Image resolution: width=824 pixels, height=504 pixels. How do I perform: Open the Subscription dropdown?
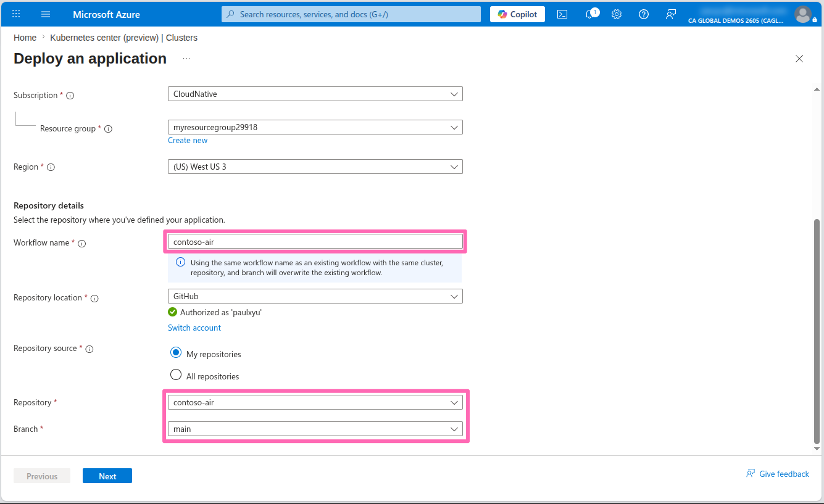[315, 94]
